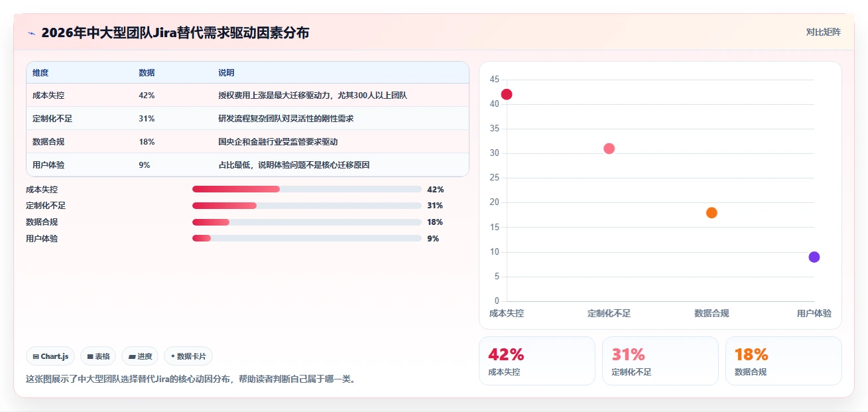This screenshot has width=868, height=412.
Task: Select the 进度 tag chip
Action: pos(140,356)
